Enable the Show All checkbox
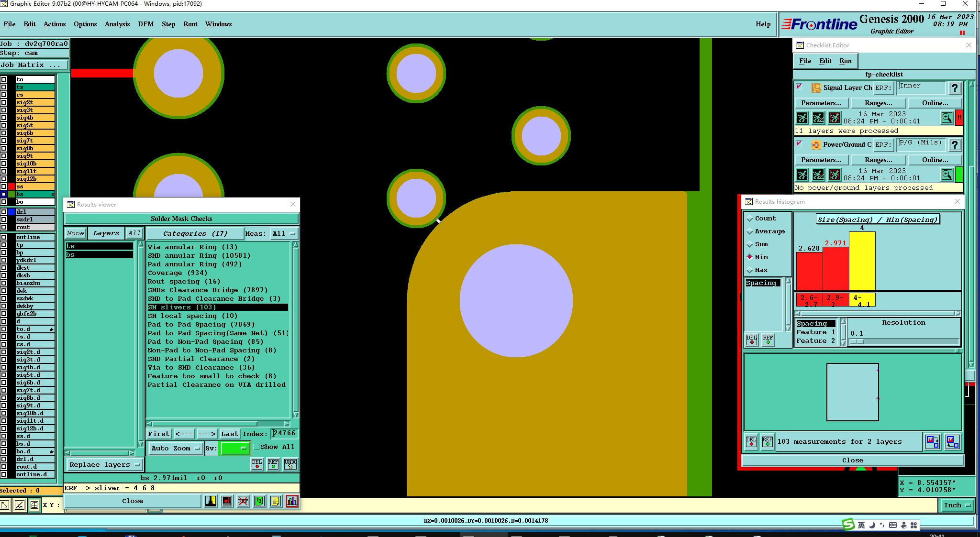Viewport: 980px width, 537px height. [x=256, y=447]
